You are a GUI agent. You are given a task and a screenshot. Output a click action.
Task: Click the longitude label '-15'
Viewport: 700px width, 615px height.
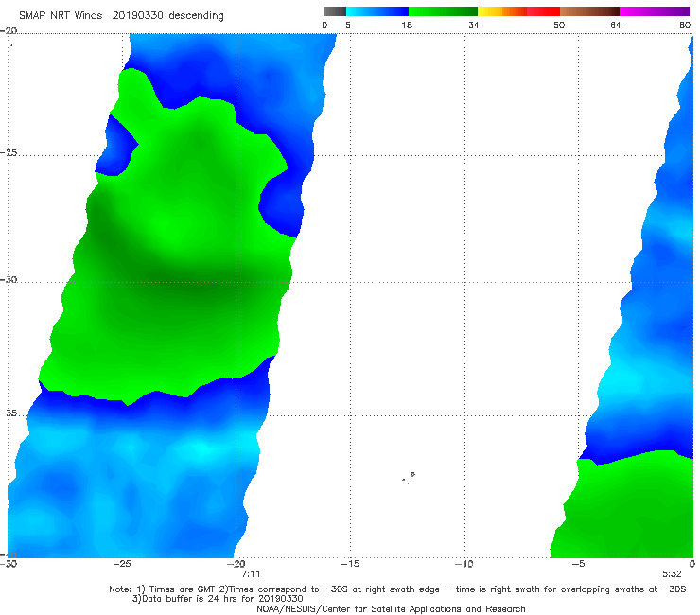click(x=350, y=564)
